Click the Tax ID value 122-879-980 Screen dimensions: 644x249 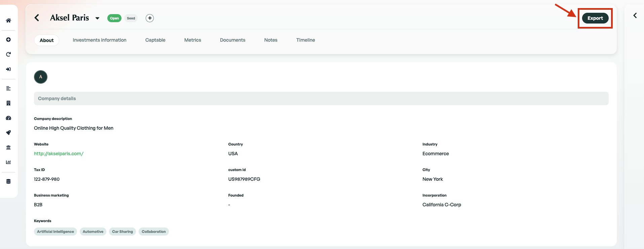click(47, 179)
